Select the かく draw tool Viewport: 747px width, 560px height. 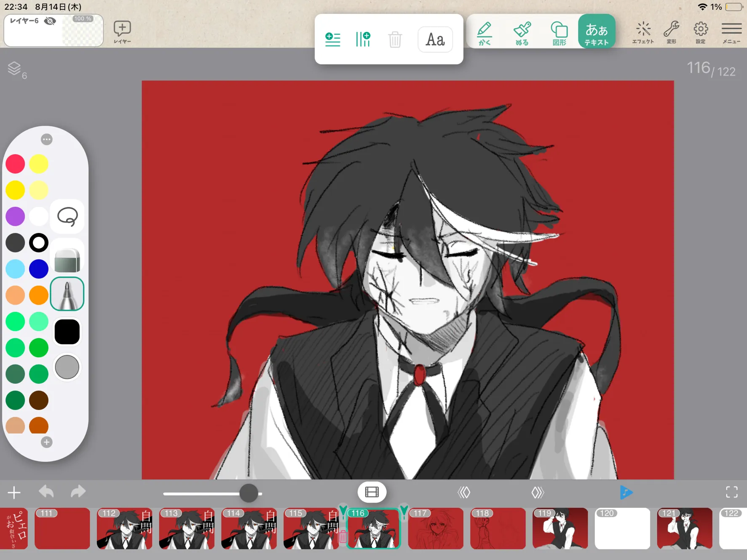485,32
